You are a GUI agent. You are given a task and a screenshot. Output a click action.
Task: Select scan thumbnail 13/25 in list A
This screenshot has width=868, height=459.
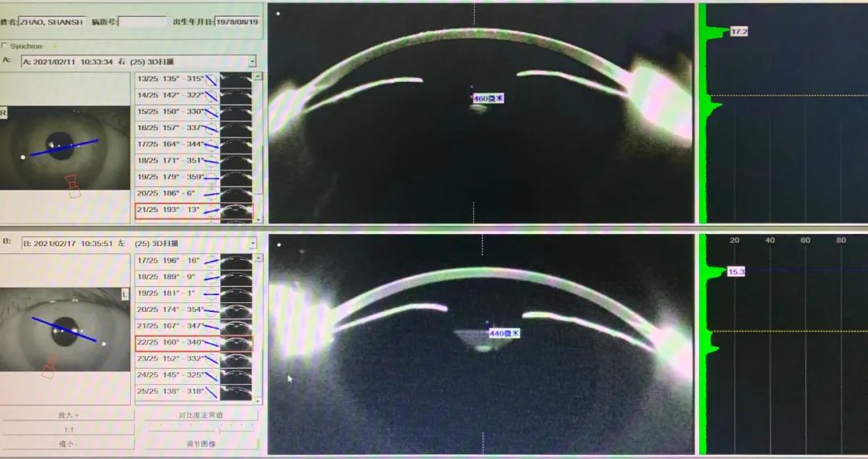pos(235,79)
